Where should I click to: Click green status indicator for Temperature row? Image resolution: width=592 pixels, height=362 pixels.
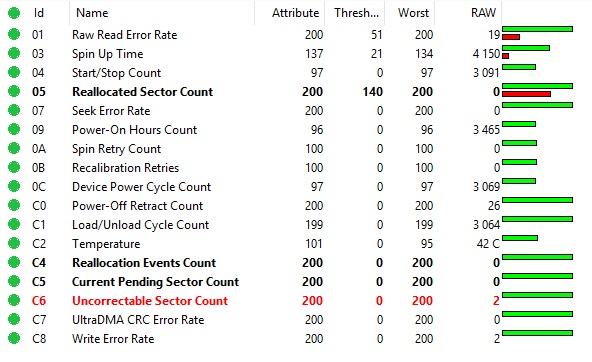(14, 243)
